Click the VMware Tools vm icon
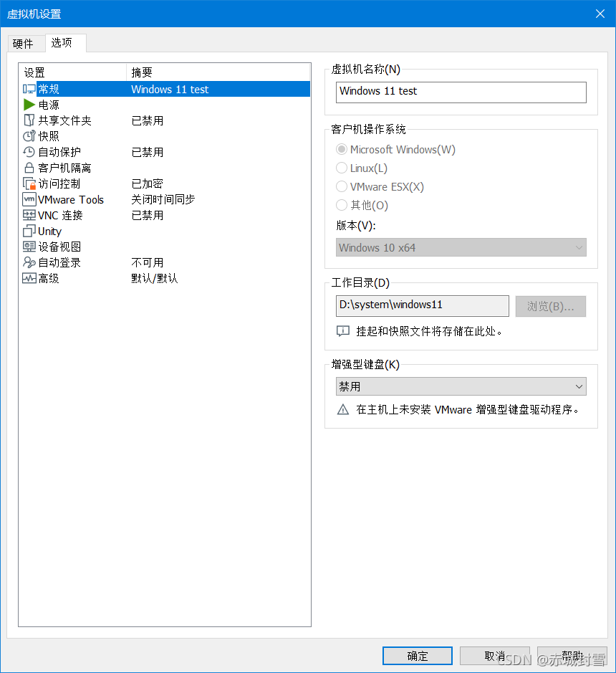 point(29,199)
